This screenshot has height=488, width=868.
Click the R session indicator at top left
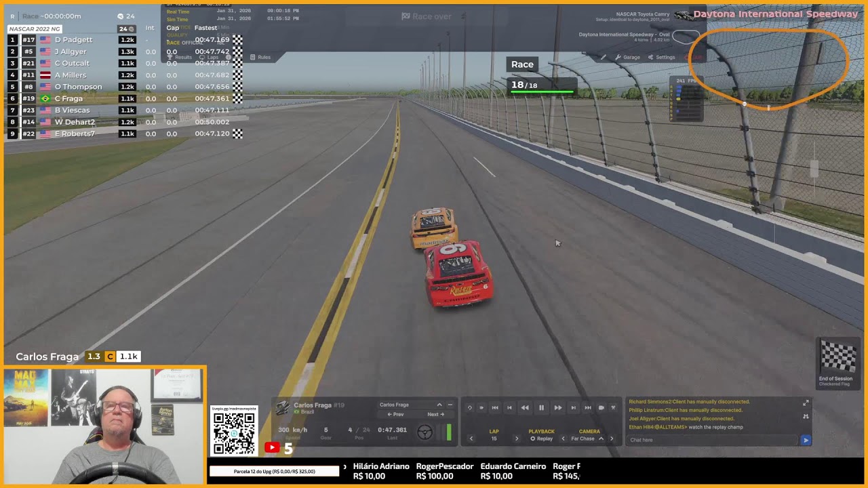click(x=12, y=16)
